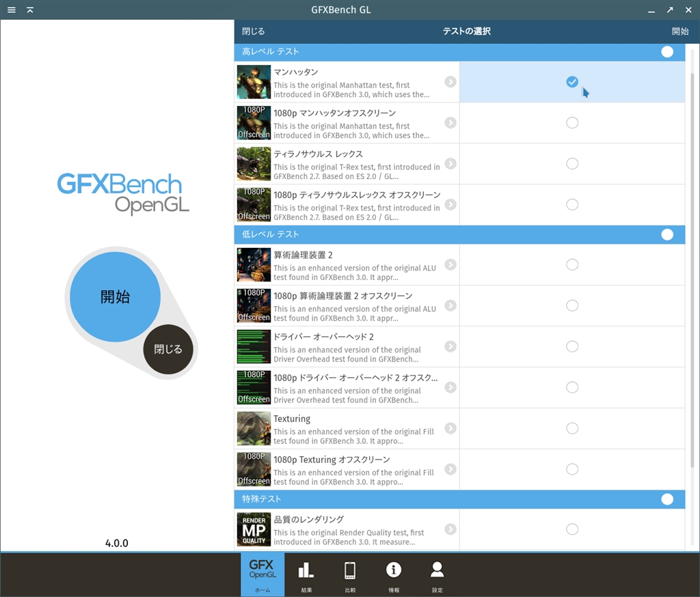
Task: Enable 1080p 算術論理装置 2 オフスクリーン circle
Action: coord(572,305)
